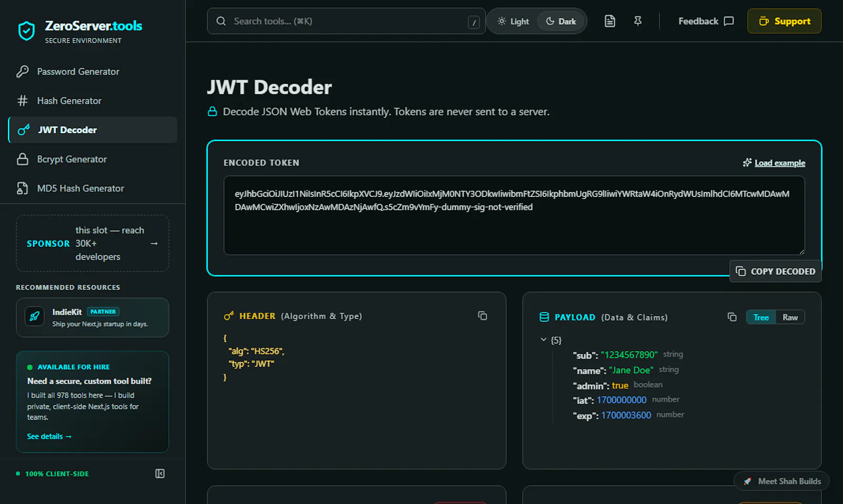
Task: Click the Hash Generator hash icon
Action: pyautogui.click(x=23, y=101)
